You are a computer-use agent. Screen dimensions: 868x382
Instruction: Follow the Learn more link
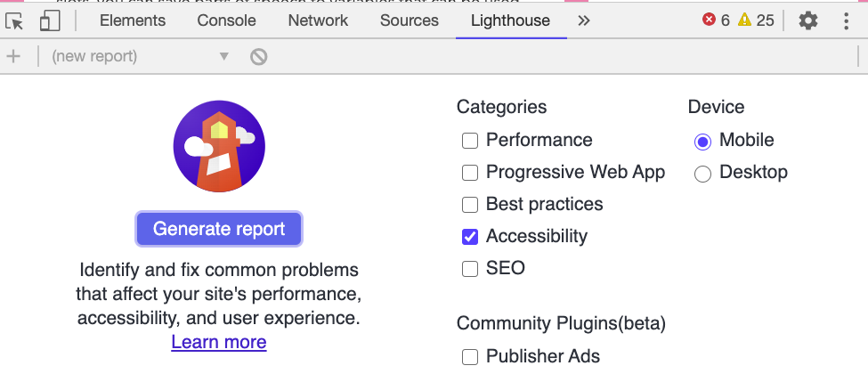[x=219, y=342]
